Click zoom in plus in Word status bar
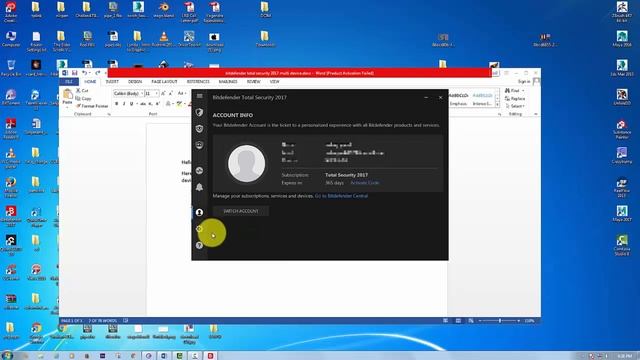 [x=519, y=321]
